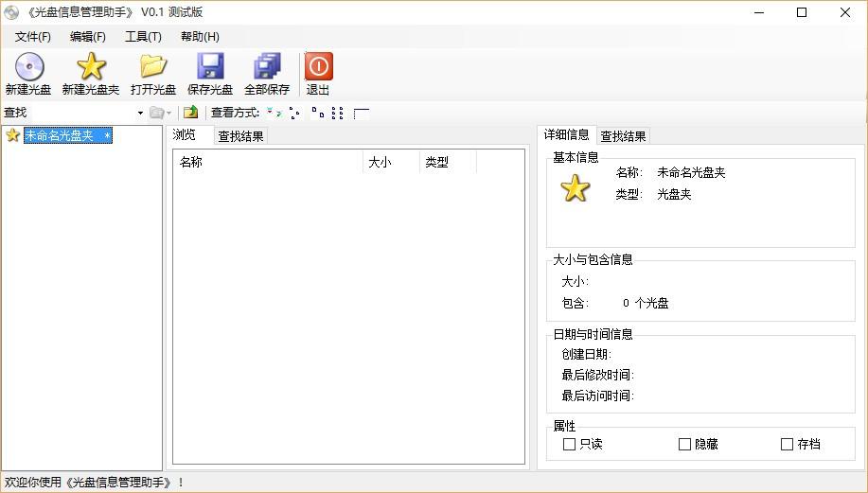
Task: Open the 文件(F) menu
Action: [x=33, y=37]
